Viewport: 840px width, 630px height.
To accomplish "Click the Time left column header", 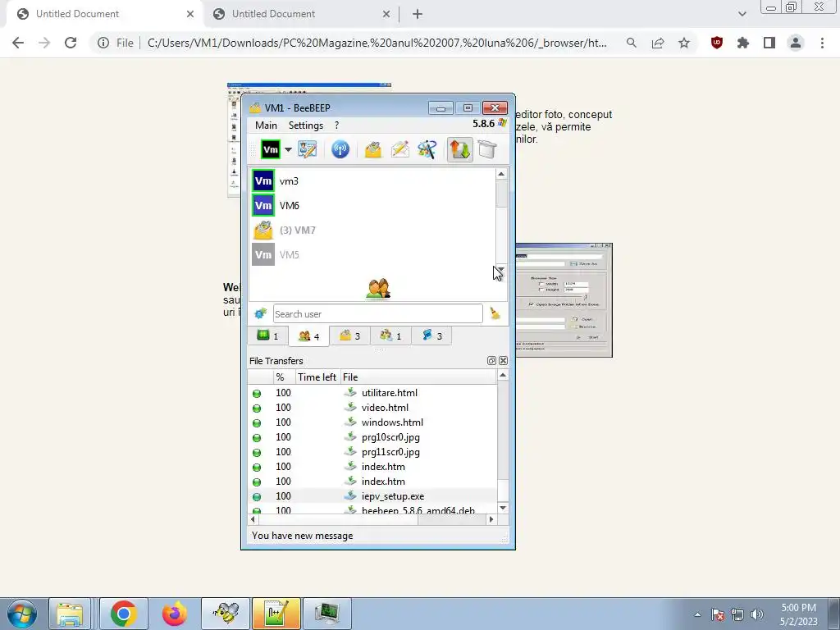I will click(317, 377).
